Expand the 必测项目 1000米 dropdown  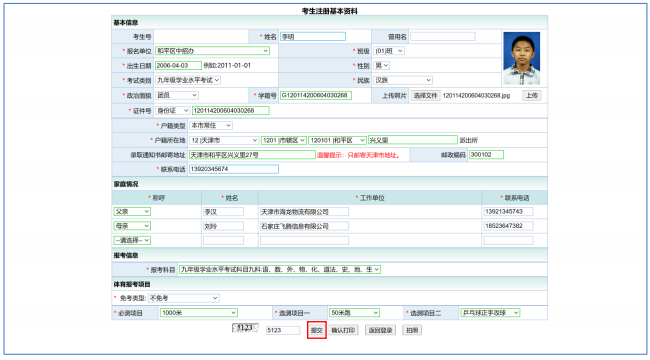(x=199, y=313)
